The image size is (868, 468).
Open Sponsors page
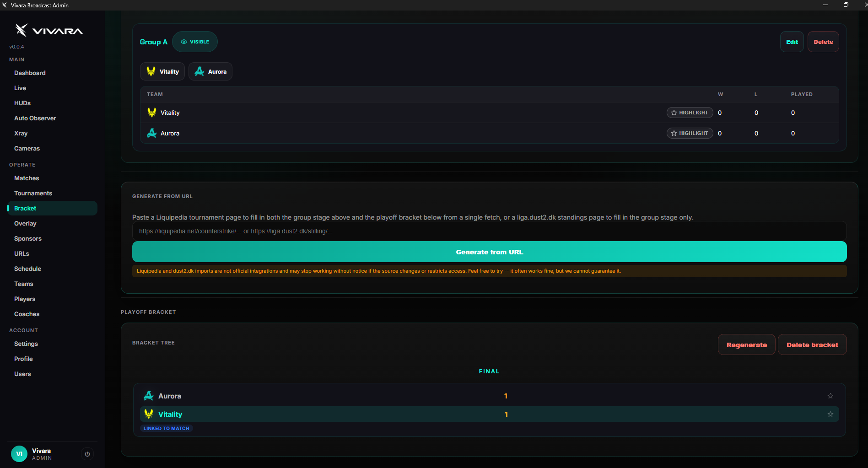pos(52,238)
